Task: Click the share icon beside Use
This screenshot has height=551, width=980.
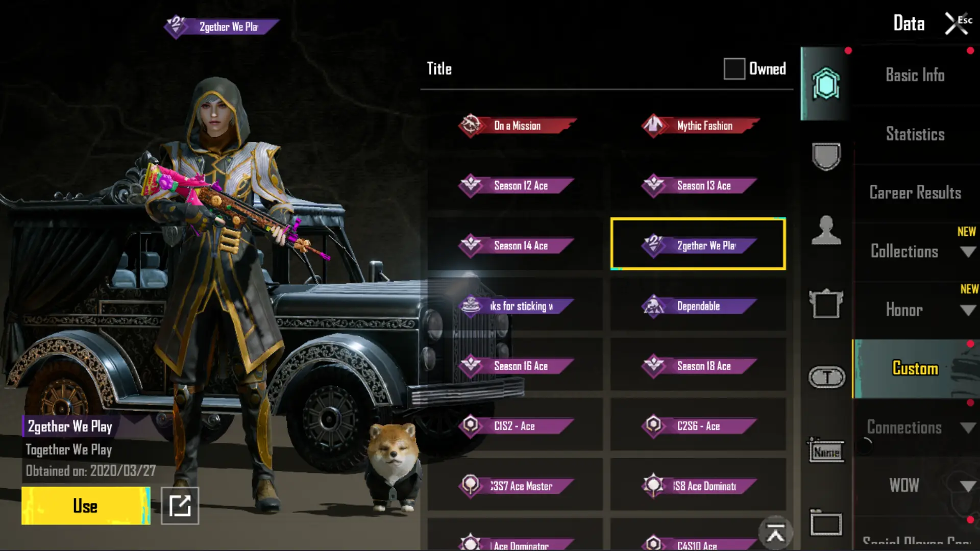Action: click(180, 506)
